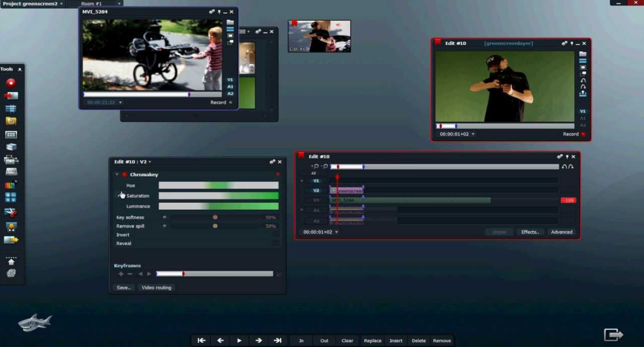Collapse the Chromakey effect section

click(x=117, y=174)
